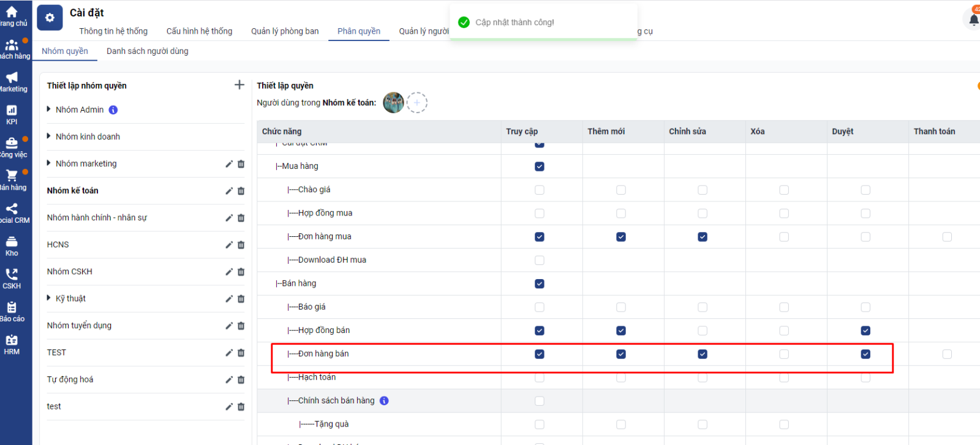Expand the Nhóm Admin tree arrow
Screen dimensions: 980x445
point(49,109)
